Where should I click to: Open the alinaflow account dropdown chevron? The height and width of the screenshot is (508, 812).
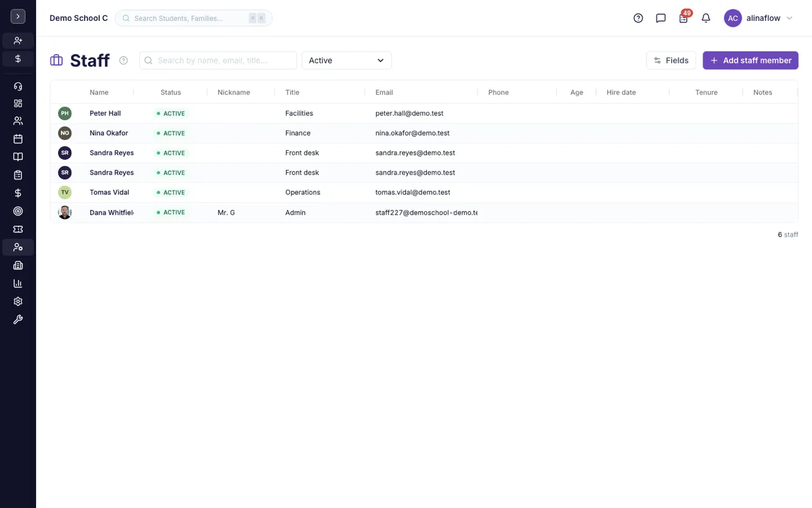[789, 18]
